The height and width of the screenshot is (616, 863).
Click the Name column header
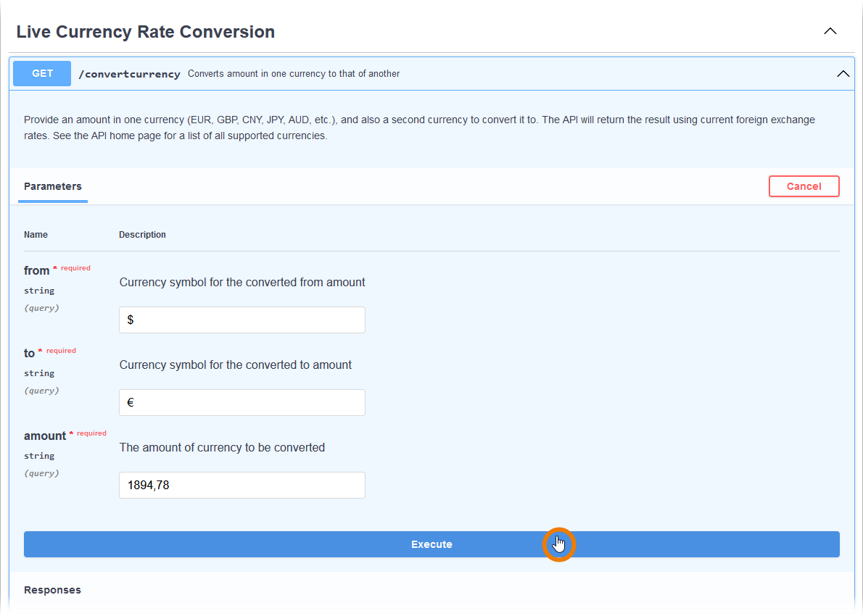point(36,234)
